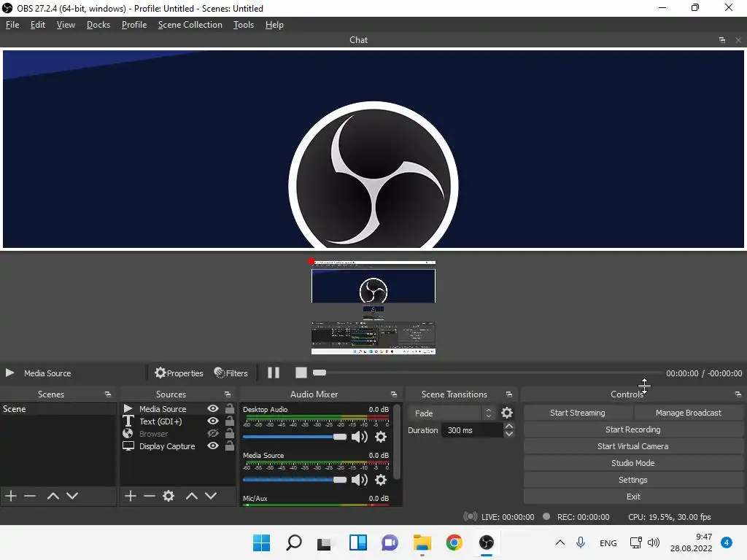Open the File menu
The width and height of the screenshot is (747, 560).
[12, 25]
